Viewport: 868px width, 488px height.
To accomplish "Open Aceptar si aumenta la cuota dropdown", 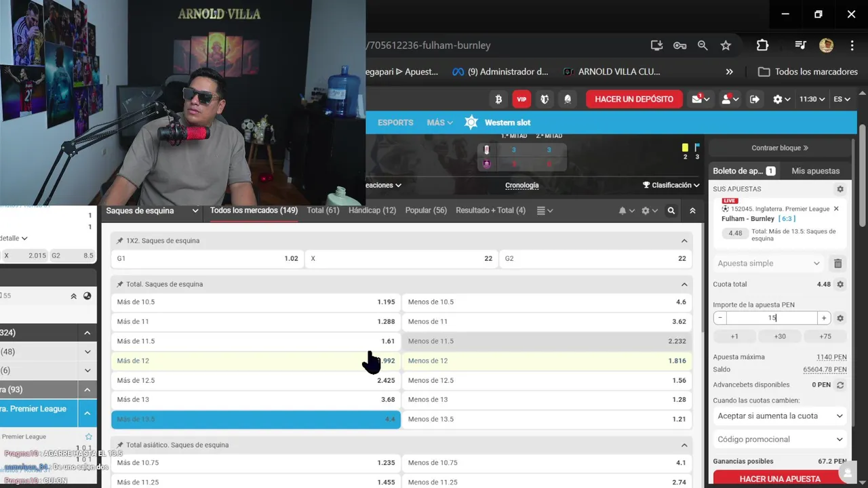I will click(x=780, y=416).
